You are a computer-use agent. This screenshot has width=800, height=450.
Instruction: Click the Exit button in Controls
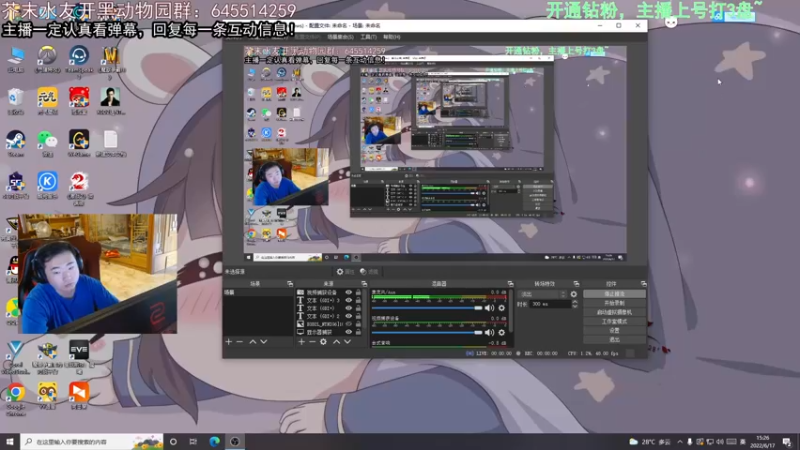click(614, 339)
